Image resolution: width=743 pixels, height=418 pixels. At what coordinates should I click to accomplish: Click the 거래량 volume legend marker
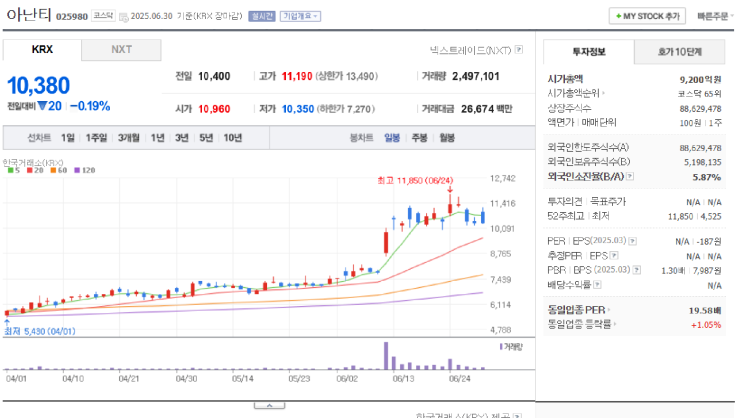coord(501,347)
